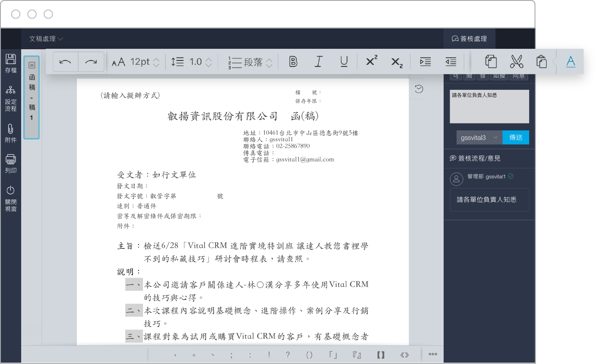Click the title 叡揚資訊股份有限公司 函(稿)
This screenshot has width=600, height=364.
pos(243,116)
